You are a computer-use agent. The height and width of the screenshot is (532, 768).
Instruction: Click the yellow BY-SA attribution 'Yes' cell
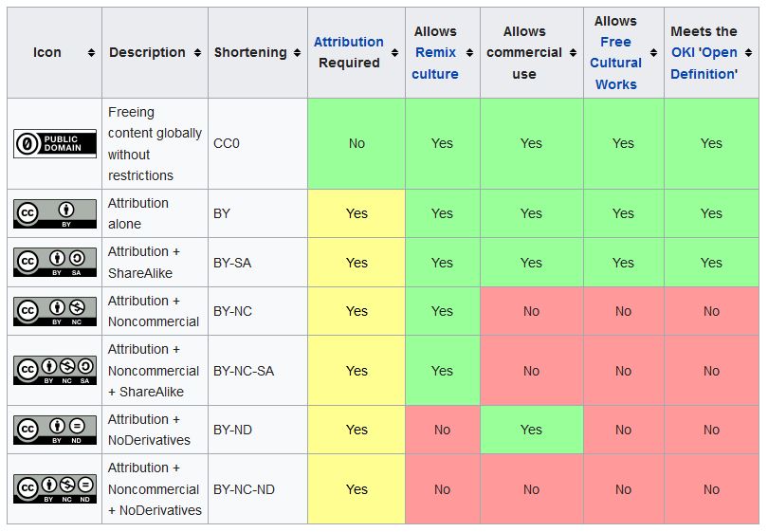point(357,263)
